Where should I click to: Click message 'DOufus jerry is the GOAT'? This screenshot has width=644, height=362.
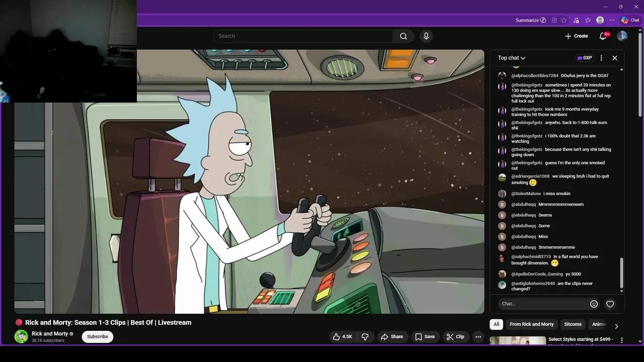[585, 75]
